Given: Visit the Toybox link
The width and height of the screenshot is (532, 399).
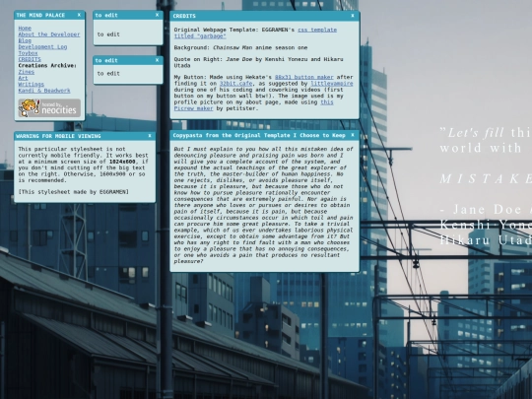Looking at the screenshot, I should 29,53.
